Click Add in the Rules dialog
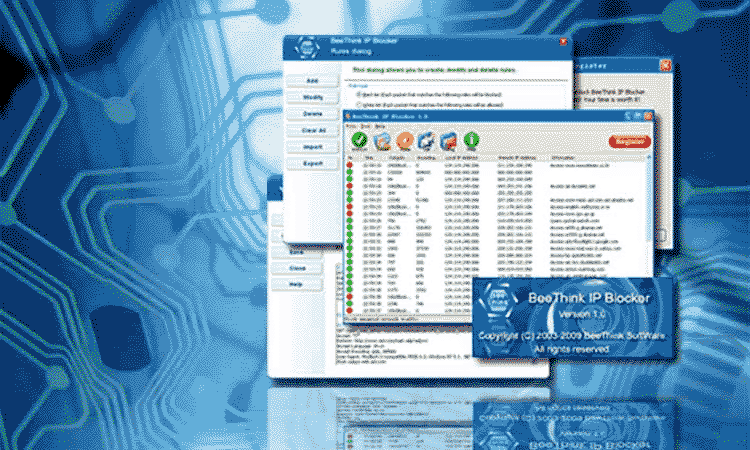Image resolution: width=750 pixels, height=450 pixels. pos(312,81)
